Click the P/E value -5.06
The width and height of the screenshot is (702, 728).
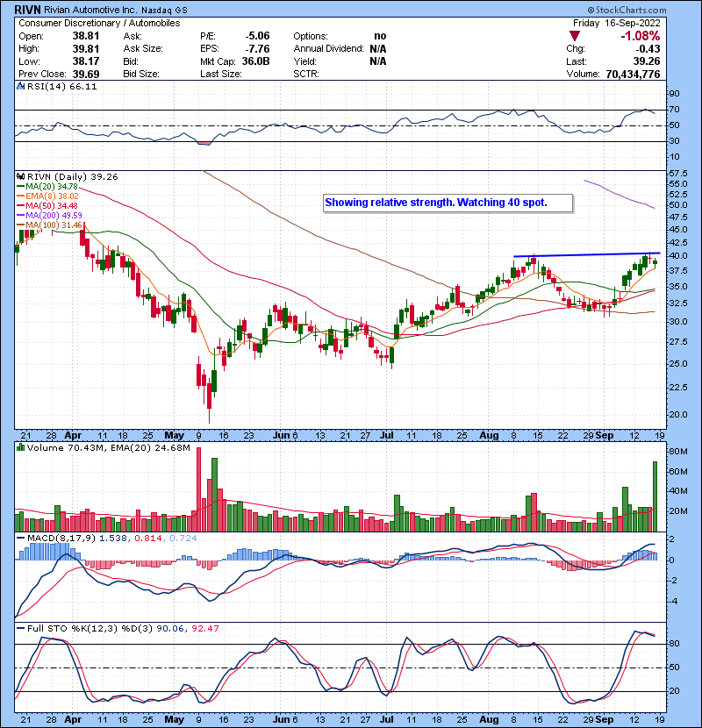[x=257, y=36]
